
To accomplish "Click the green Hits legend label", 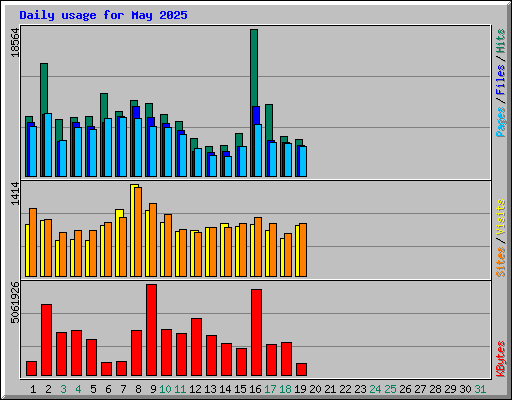I will (500, 41).
